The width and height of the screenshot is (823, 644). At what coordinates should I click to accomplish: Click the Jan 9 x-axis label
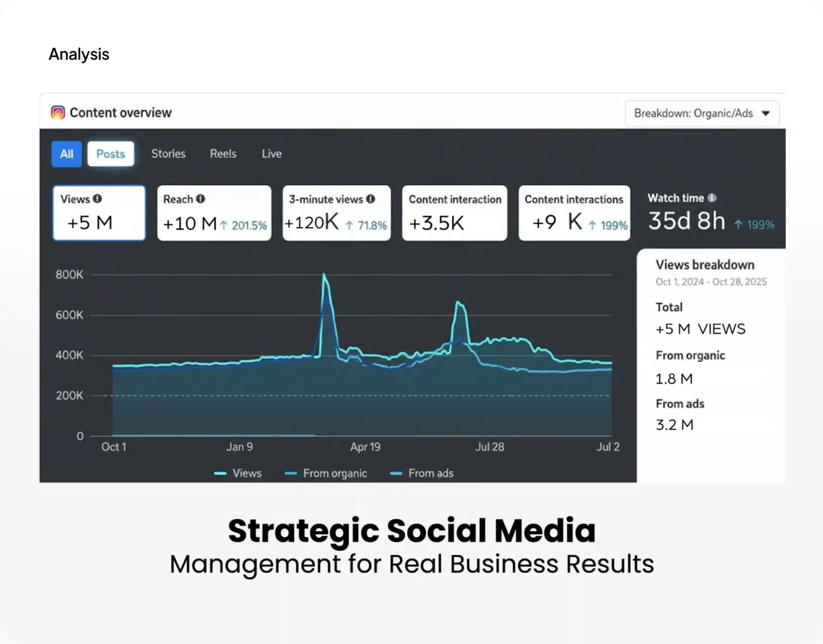coord(240,447)
